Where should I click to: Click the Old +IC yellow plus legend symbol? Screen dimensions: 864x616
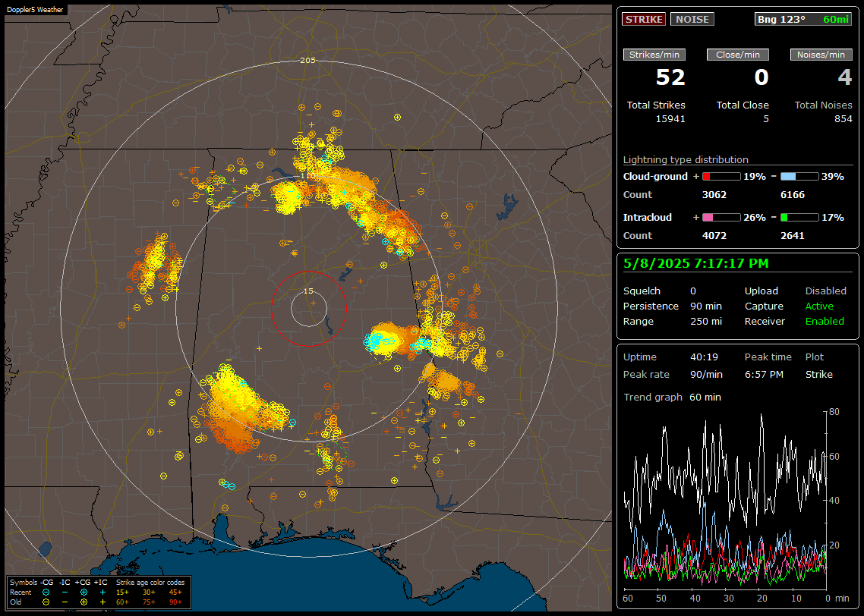(102, 602)
